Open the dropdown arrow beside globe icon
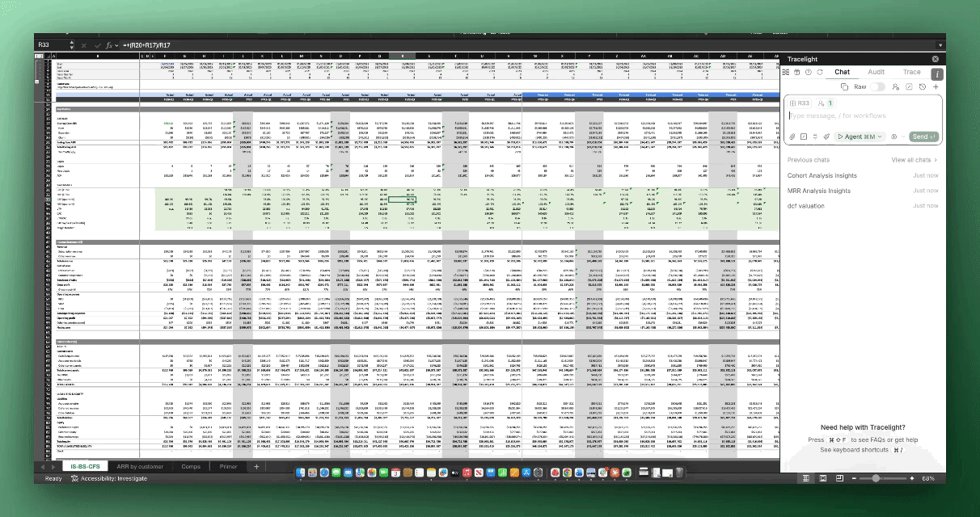Viewport: 980px width, 517px height. pyautogui.click(x=903, y=137)
